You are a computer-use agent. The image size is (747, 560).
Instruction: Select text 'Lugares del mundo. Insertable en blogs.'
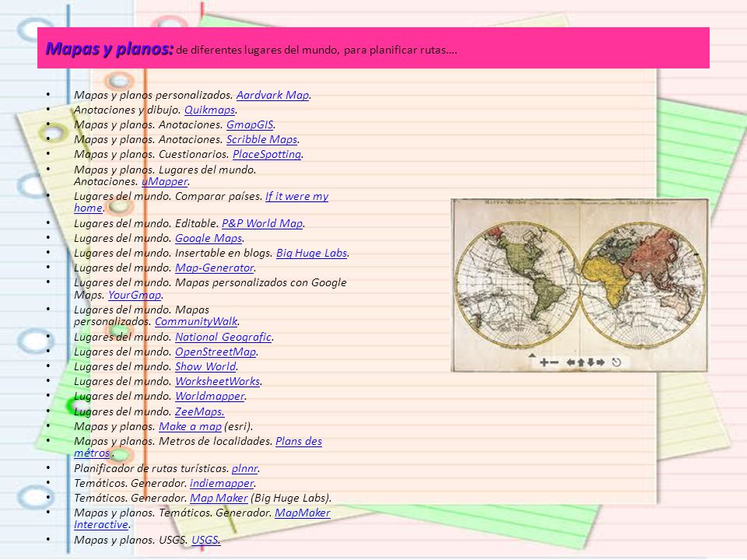(174, 253)
